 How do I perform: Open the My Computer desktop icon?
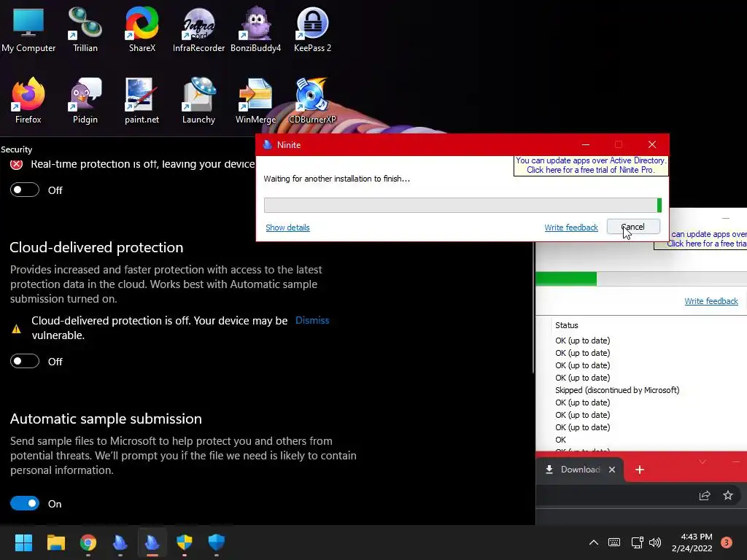point(28,29)
